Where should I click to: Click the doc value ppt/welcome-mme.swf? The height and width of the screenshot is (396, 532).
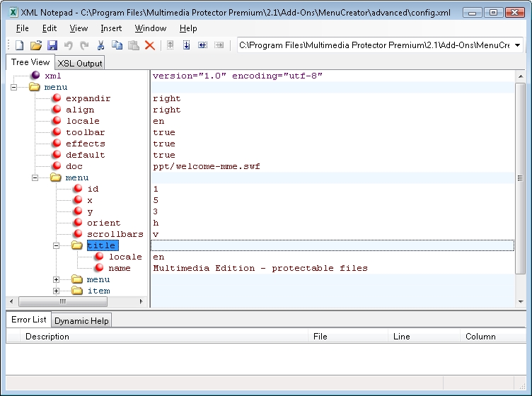point(207,166)
